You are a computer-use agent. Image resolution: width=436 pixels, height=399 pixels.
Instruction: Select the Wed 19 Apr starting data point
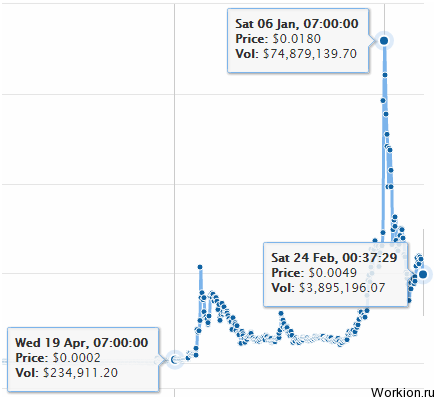pyautogui.click(x=174, y=360)
